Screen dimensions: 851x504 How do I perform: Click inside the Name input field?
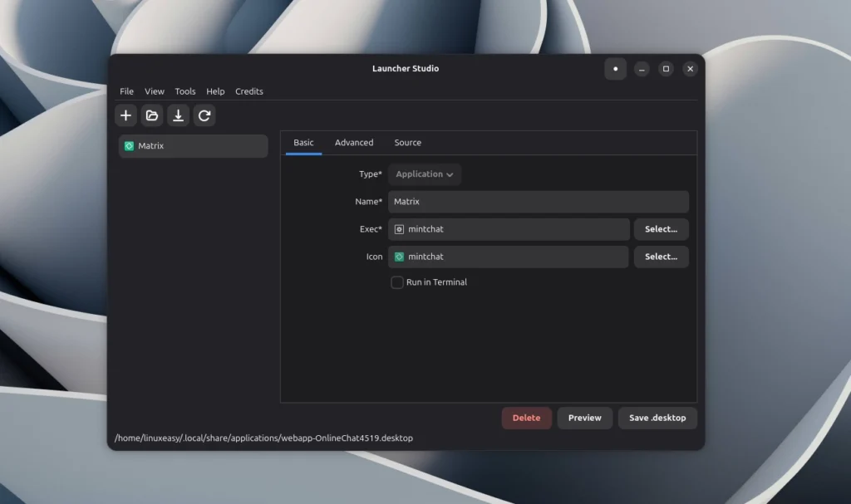537,201
